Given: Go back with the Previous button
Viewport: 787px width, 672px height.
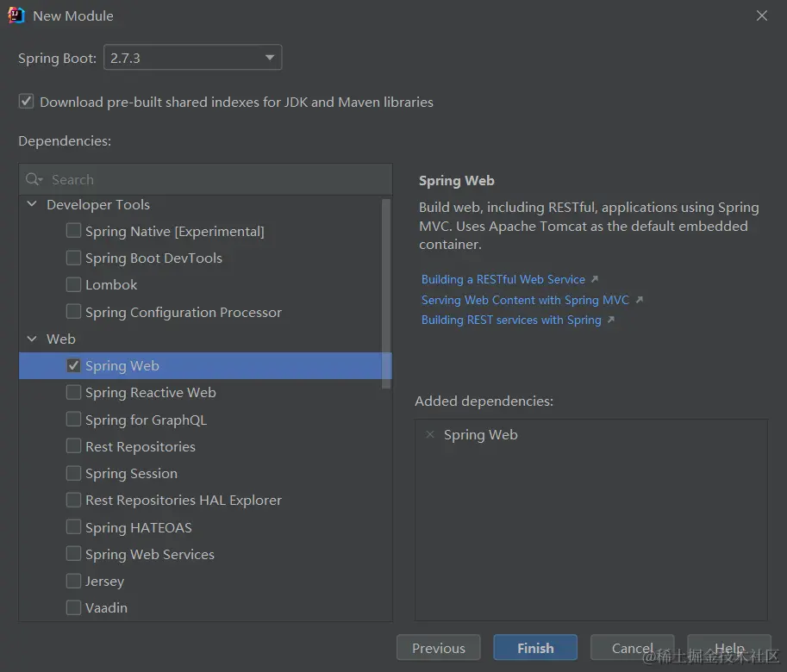Looking at the screenshot, I should 439,648.
